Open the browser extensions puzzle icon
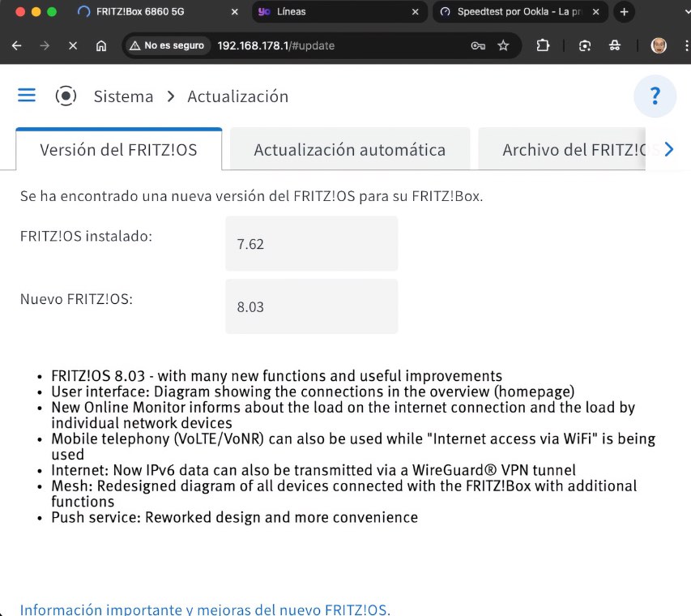The height and width of the screenshot is (616, 691). [543, 45]
